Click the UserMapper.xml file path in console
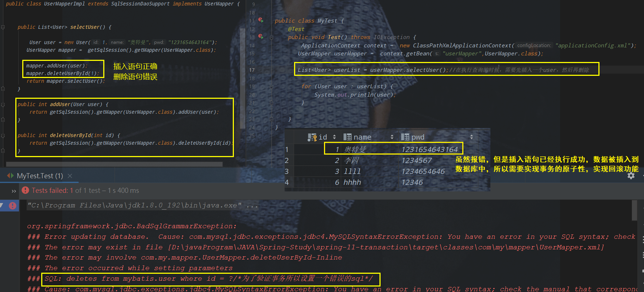Screen dimensions: 644x292 coord(386,247)
